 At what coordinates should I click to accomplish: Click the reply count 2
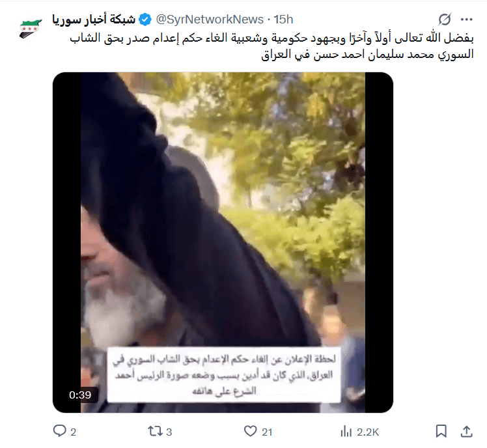(x=74, y=432)
